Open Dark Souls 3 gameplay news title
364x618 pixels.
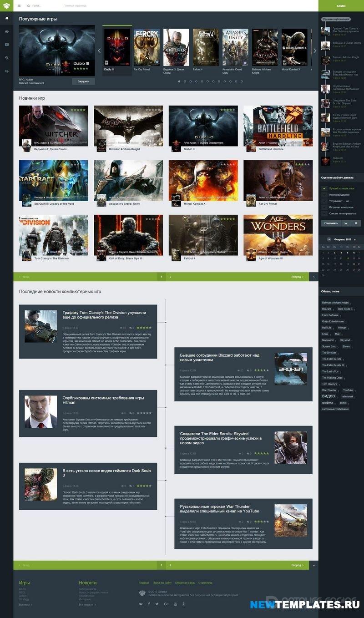[107, 473]
